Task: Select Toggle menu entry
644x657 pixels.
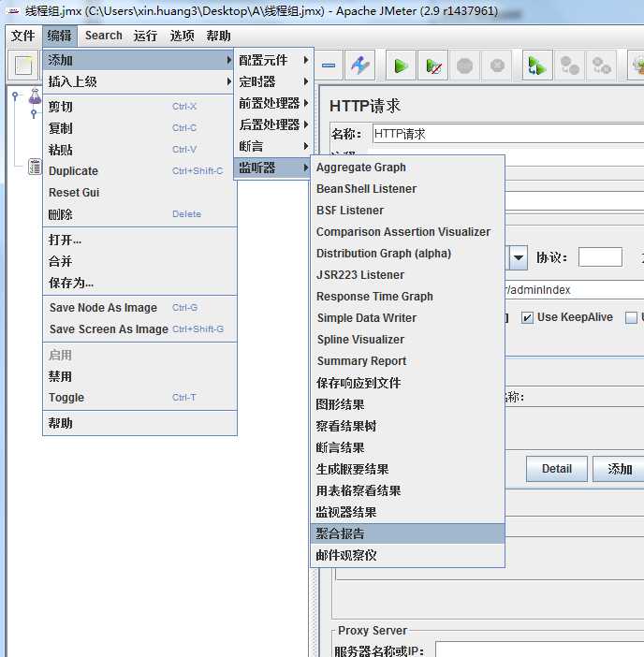Action: pos(140,397)
